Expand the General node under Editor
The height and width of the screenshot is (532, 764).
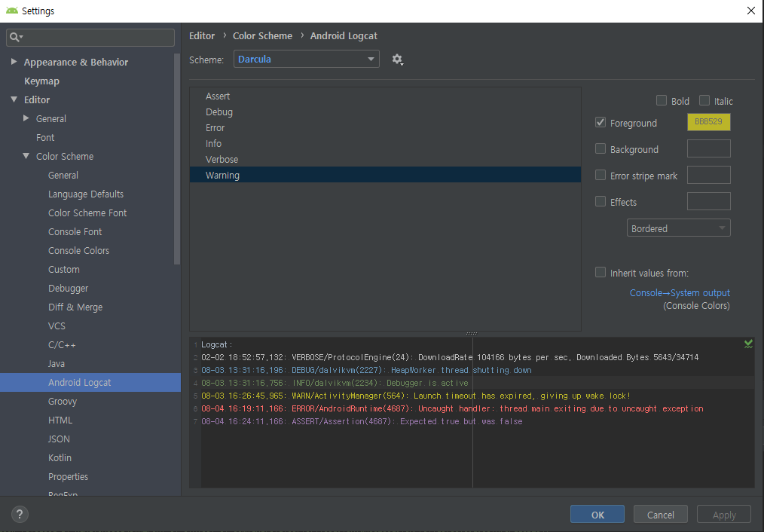click(26, 118)
